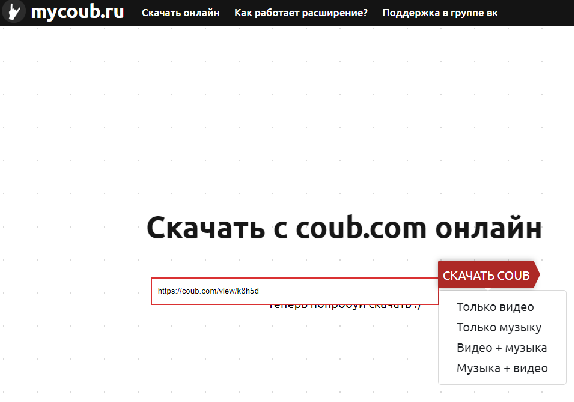The width and height of the screenshot is (574, 402).
Task: Select 'Музыка + видео' option
Action: point(502,368)
